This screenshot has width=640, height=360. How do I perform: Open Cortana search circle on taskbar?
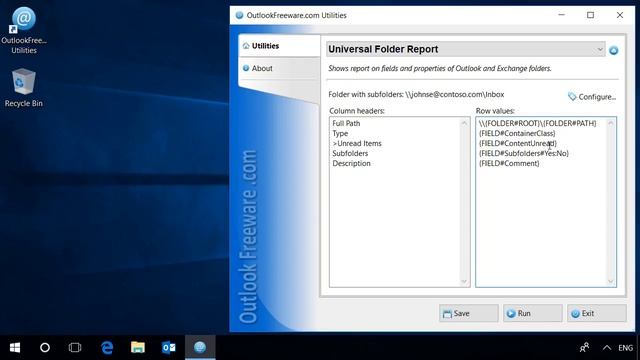[x=45, y=347]
